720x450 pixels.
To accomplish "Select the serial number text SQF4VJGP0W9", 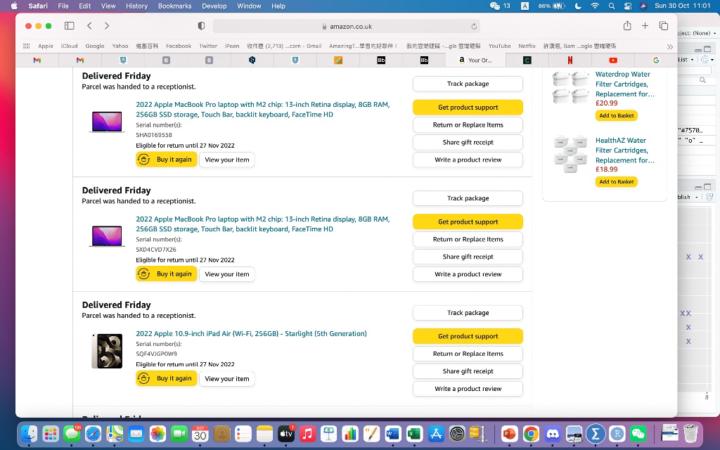I will tap(156, 354).
